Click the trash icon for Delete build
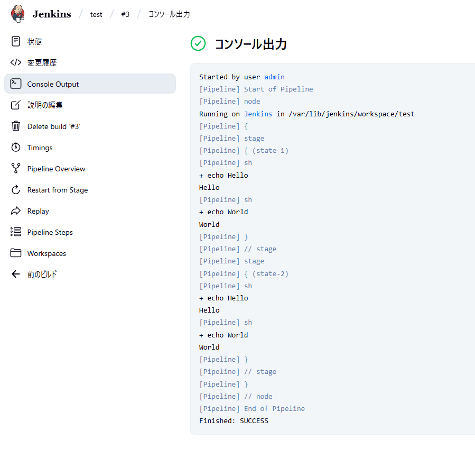Image resolution: width=475 pixels, height=476 pixels. coord(16,126)
